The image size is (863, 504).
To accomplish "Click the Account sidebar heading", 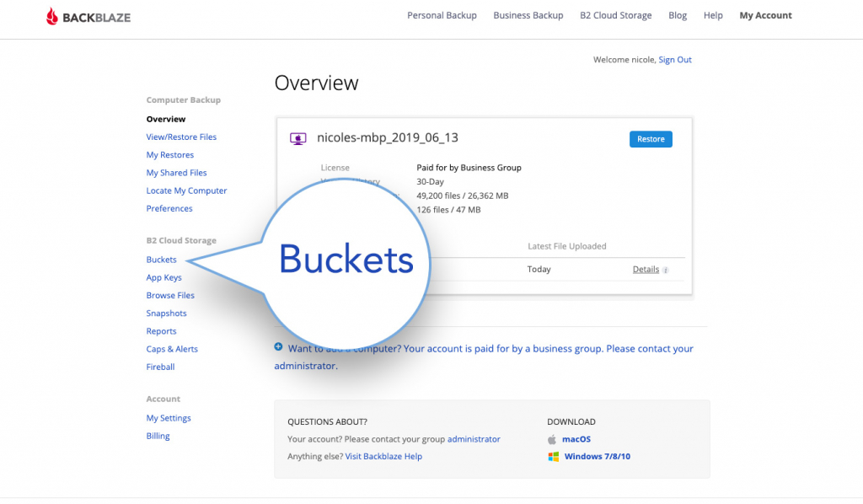I will tap(163, 399).
